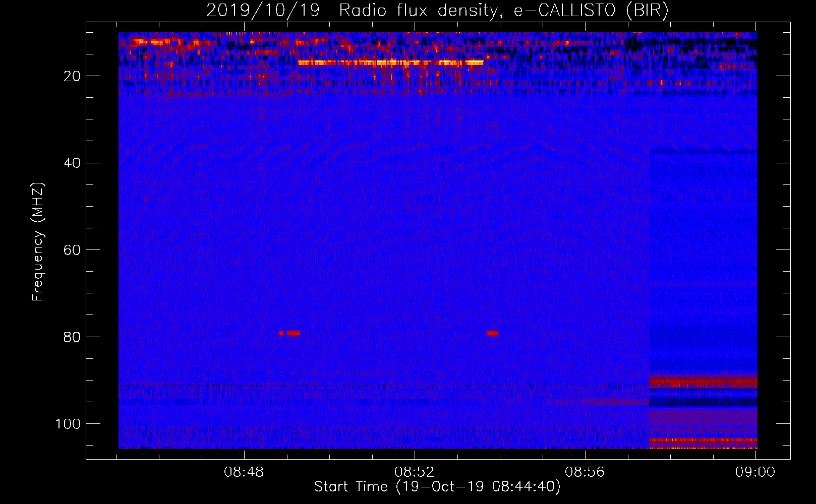Click the bright yellow emission band near 17 MHz
816x504 pixels.
coord(390,63)
